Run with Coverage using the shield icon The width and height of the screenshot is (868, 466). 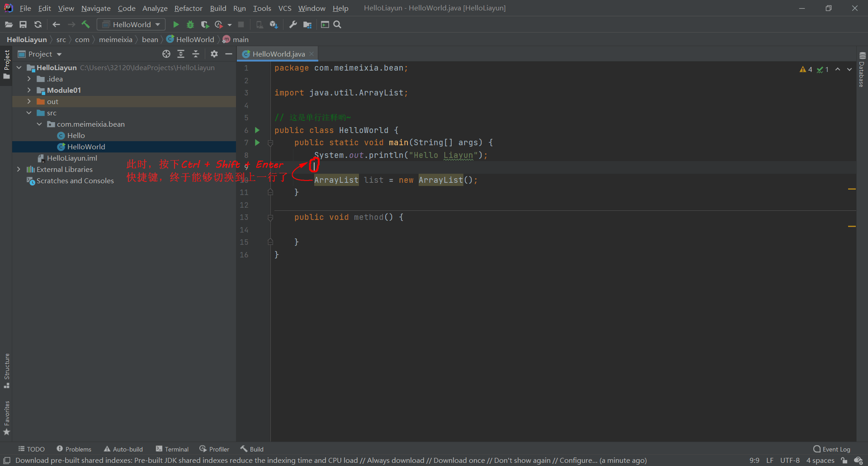[x=205, y=24]
